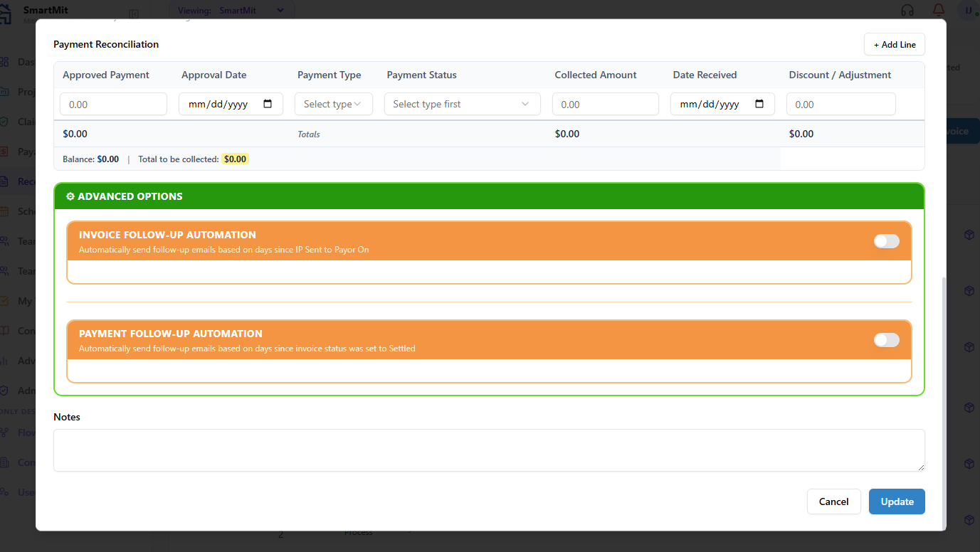Click the Projects icon in the sidebar
Image resolution: width=980 pixels, height=552 pixels.
(5, 92)
